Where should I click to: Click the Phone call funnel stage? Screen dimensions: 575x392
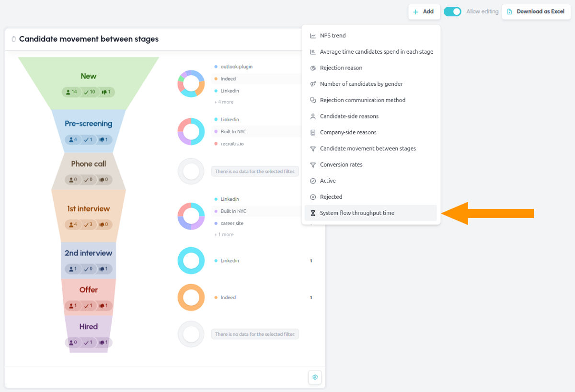[89, 171]
